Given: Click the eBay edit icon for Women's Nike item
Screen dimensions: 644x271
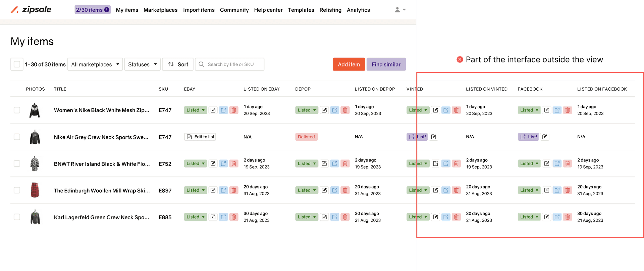Looking at the screenshot, I should (213, 110).
